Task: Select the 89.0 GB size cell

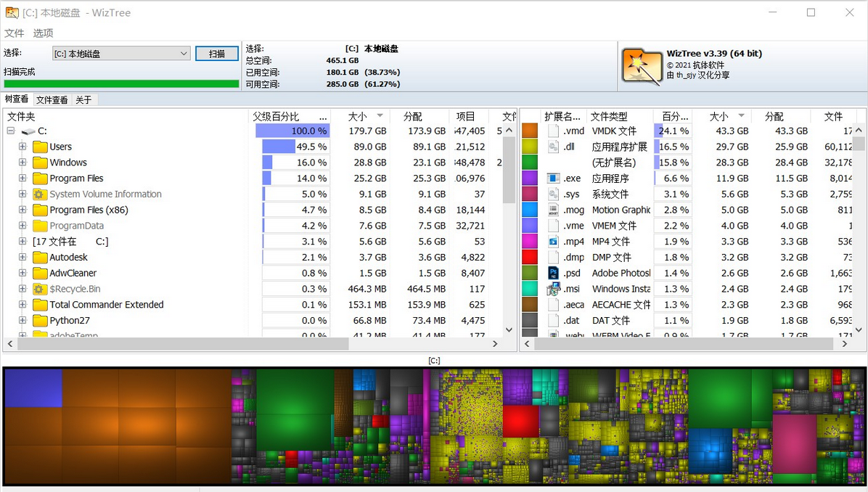Action: (x=370, y=147)
